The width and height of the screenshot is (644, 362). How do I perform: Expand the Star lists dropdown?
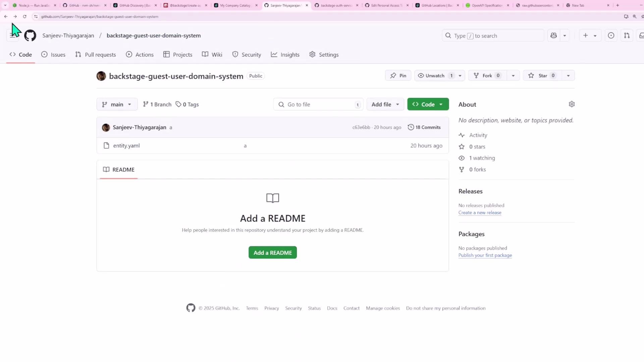568,76
